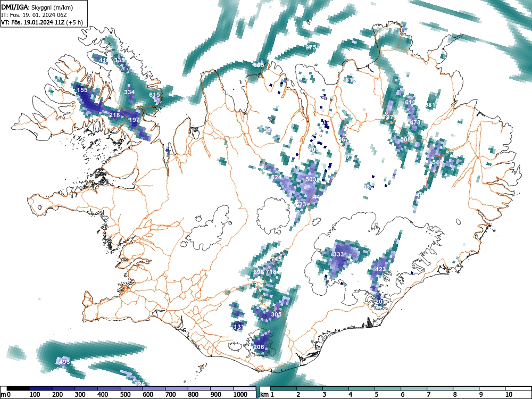Click the 524 visibility value

pyautogui.click(x=277, y=177)
